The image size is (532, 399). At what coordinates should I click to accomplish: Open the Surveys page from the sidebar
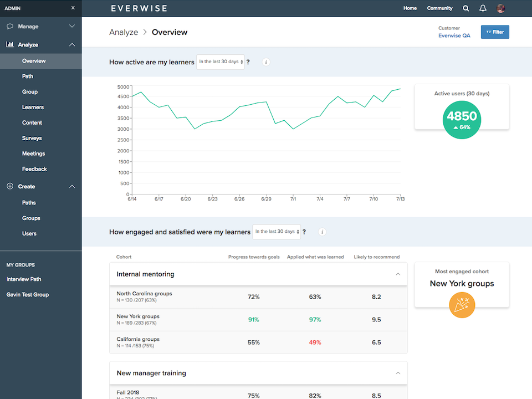click(32, 137)
